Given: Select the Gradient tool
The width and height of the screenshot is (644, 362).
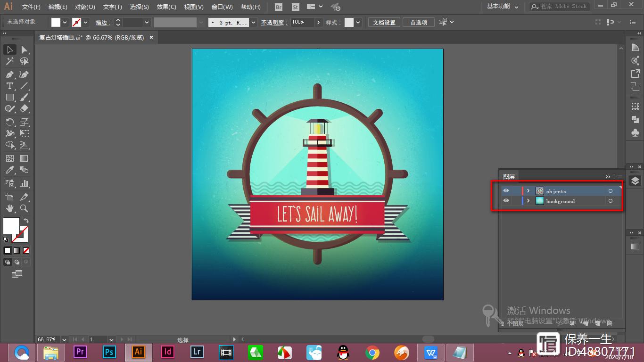Looking at the screenshot, I should (24, 158).
